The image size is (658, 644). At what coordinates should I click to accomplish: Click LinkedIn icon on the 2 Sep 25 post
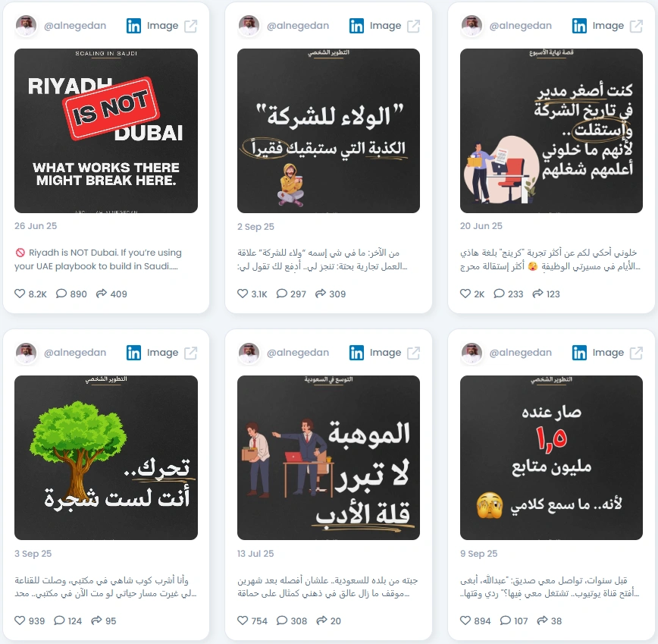point(356,26)
